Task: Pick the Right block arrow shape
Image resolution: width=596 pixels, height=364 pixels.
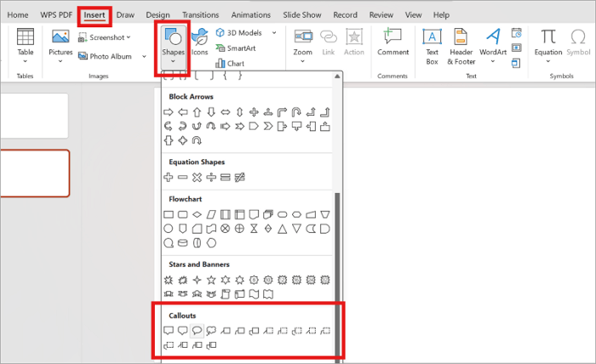Action: [x=169, y=112]
